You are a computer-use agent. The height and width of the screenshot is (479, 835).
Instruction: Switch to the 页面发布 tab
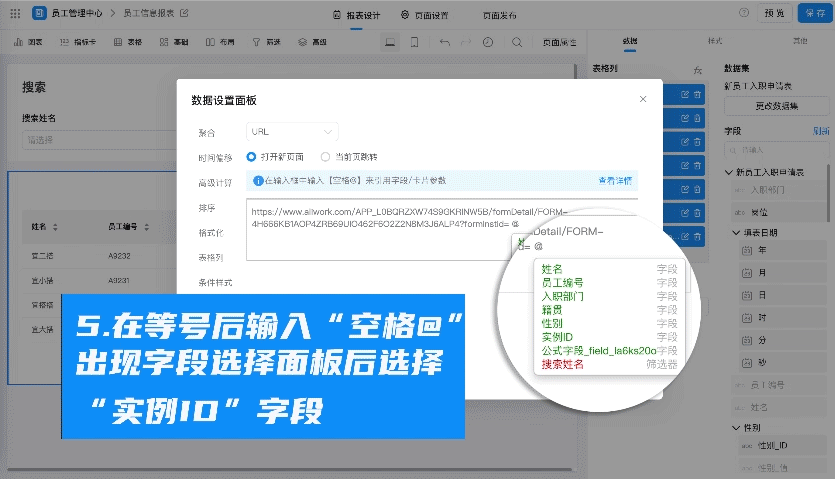pos(500,15)
